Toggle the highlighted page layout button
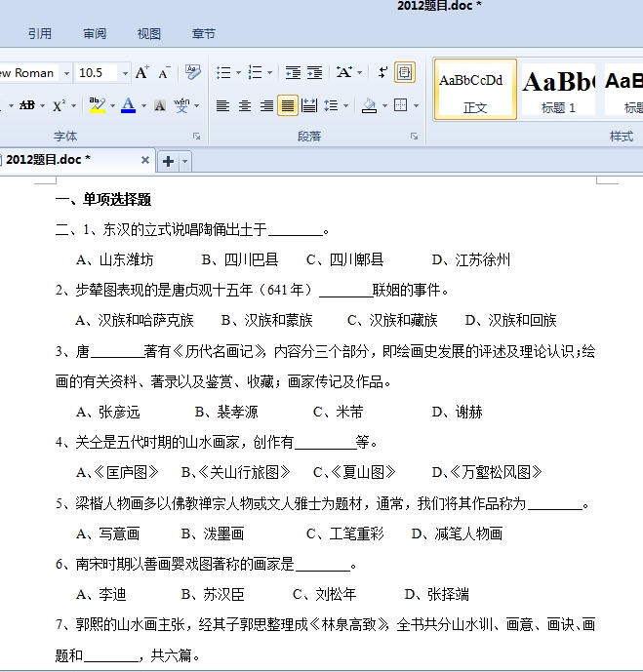Image resolution: width=643 pixels, height=672 pixels. pos(404,73)
